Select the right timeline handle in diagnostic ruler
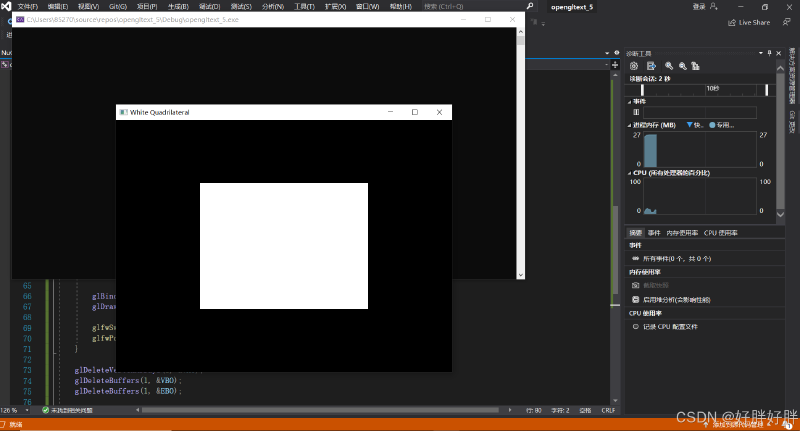This screenshot has width=800, height=431. point(766,90)
